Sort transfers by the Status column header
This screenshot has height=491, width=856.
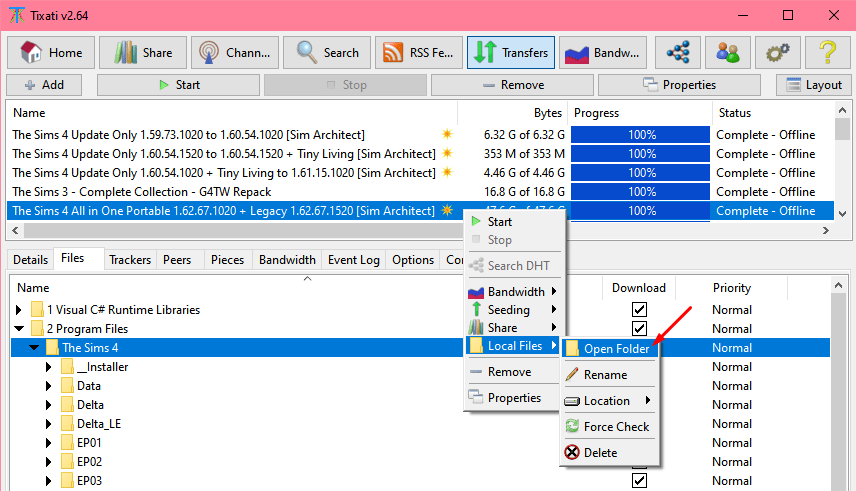tap(773, 113)
